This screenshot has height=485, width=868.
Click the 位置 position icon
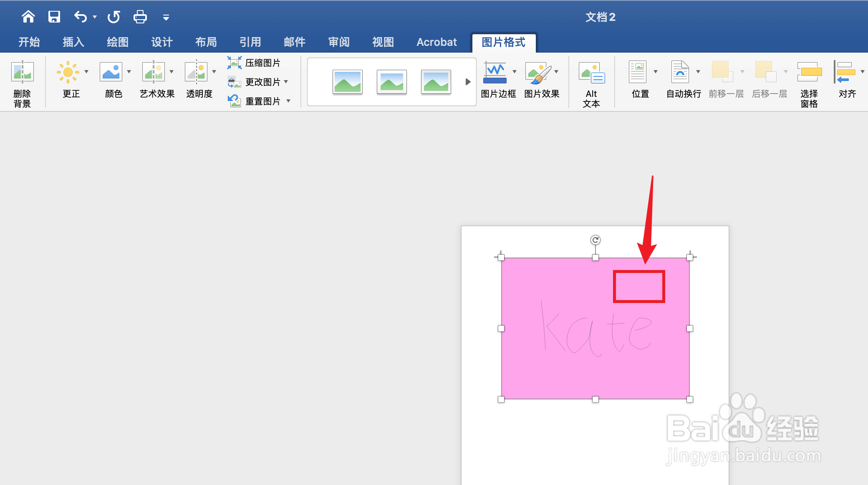[x=638, y=72]
